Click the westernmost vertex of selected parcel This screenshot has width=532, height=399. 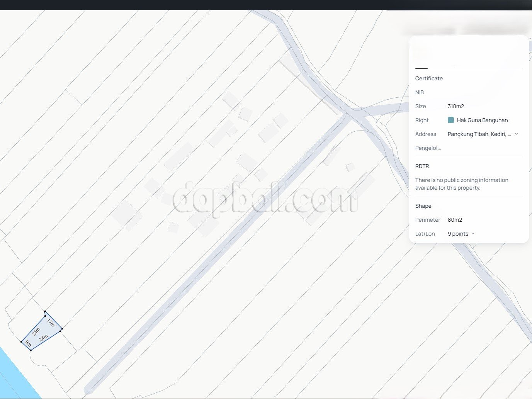(21, 341)
